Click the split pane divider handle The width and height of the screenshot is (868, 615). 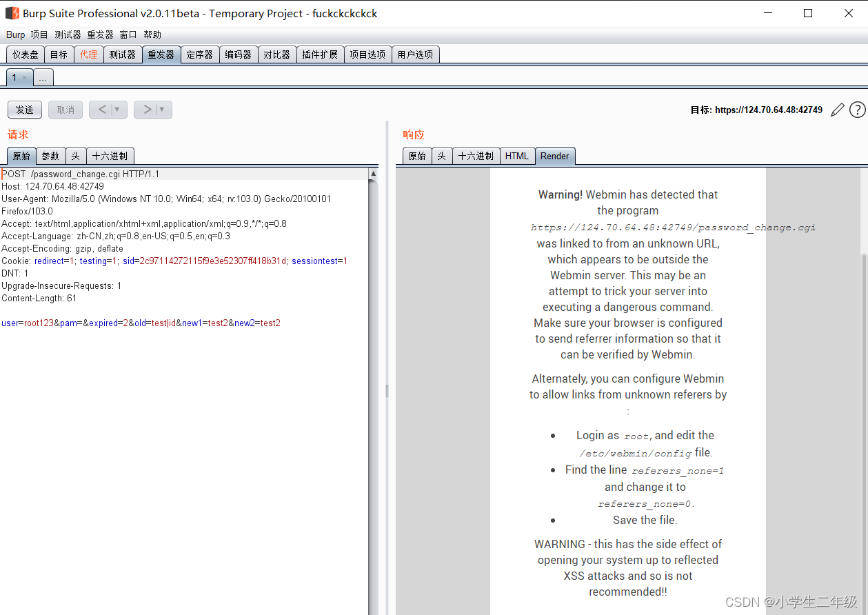tap(387, 391)
